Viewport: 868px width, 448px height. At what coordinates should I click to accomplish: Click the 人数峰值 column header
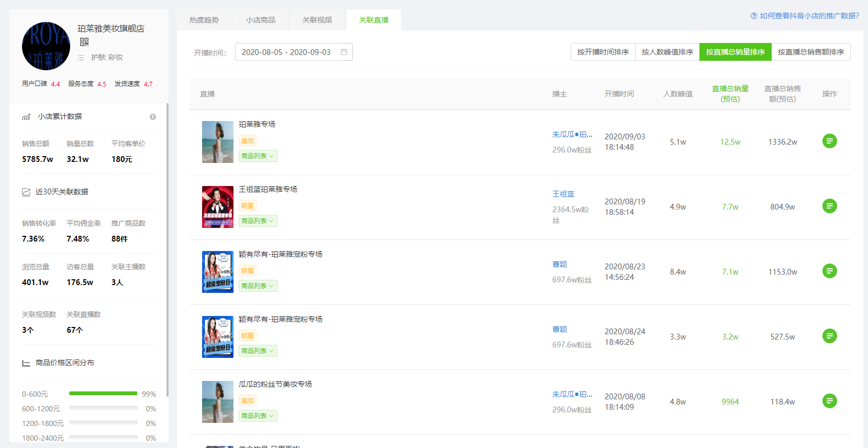[x=678, y=94]
